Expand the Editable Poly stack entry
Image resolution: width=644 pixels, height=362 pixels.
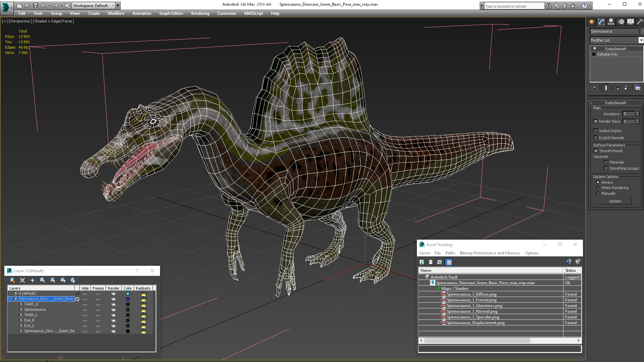tap(594, 54)
